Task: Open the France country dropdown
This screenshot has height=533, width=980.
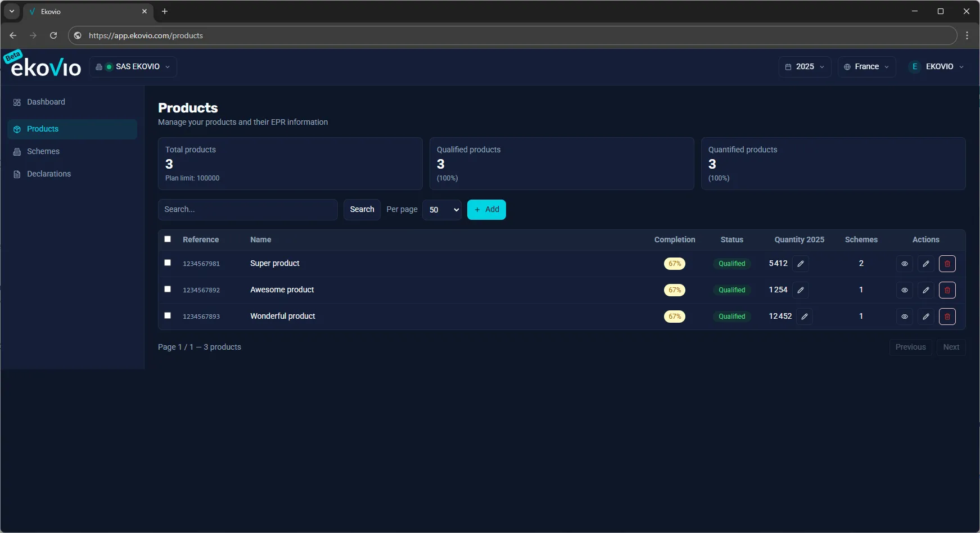Action: [x=866, y=67]
